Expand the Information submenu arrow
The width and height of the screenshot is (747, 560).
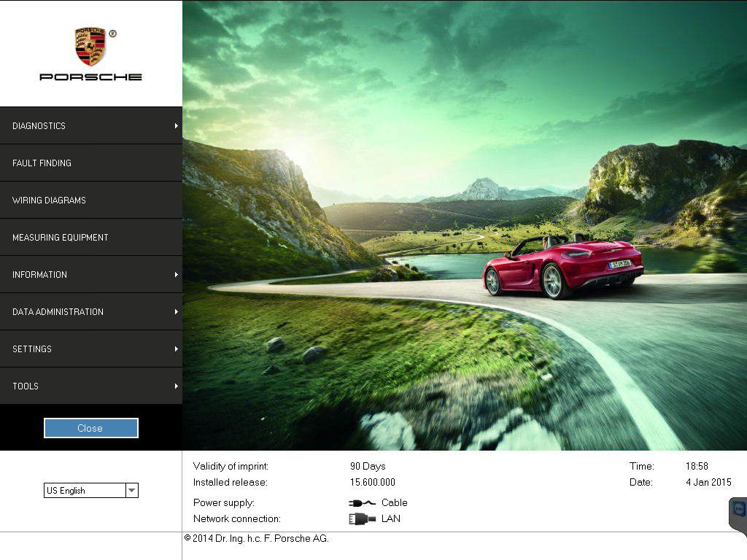177,274
